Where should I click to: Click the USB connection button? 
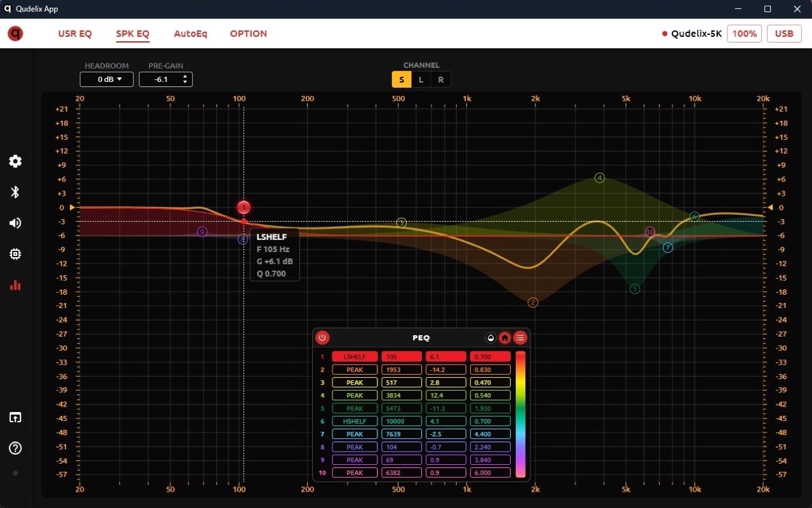pyautogui.click(x=784, y=34)
